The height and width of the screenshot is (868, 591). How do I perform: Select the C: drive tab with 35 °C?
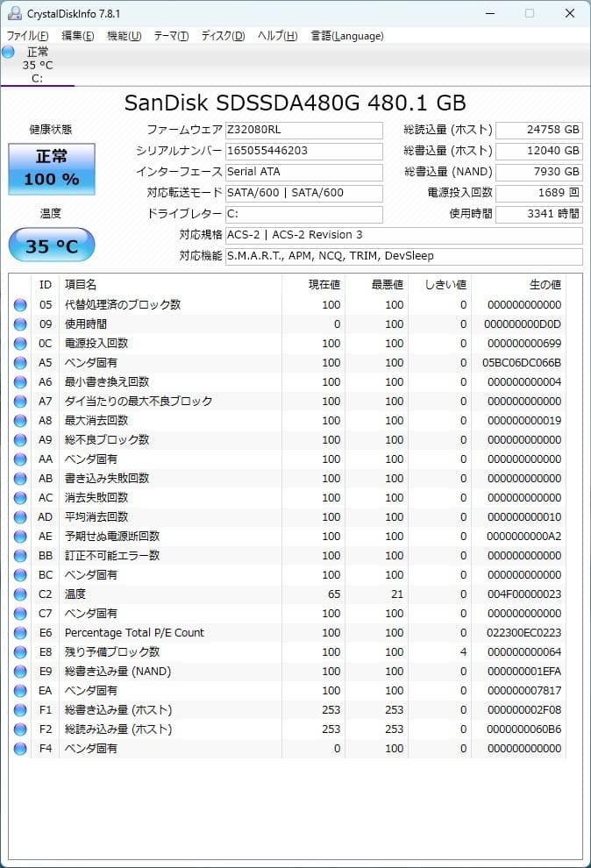37,66
